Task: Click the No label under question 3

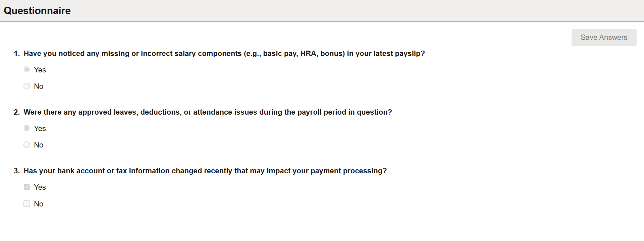Action: [x=39, y=203]
